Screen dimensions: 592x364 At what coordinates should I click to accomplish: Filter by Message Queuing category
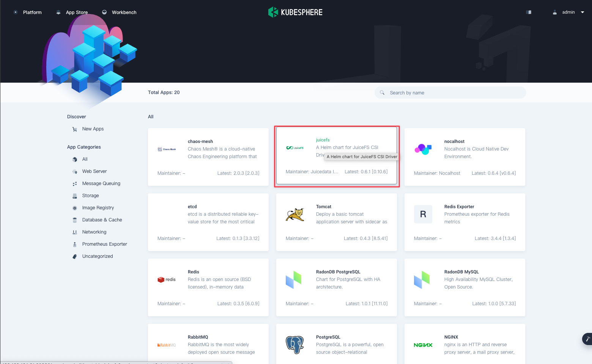point(101,184)
